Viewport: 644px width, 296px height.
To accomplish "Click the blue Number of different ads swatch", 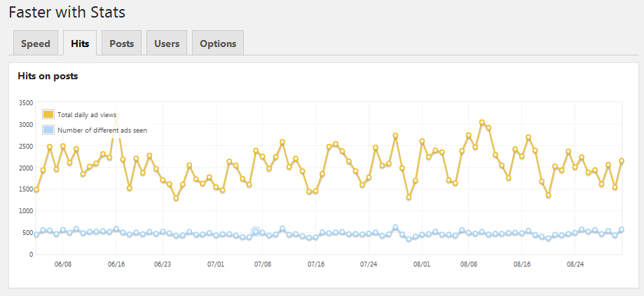I will pos(48,130).
